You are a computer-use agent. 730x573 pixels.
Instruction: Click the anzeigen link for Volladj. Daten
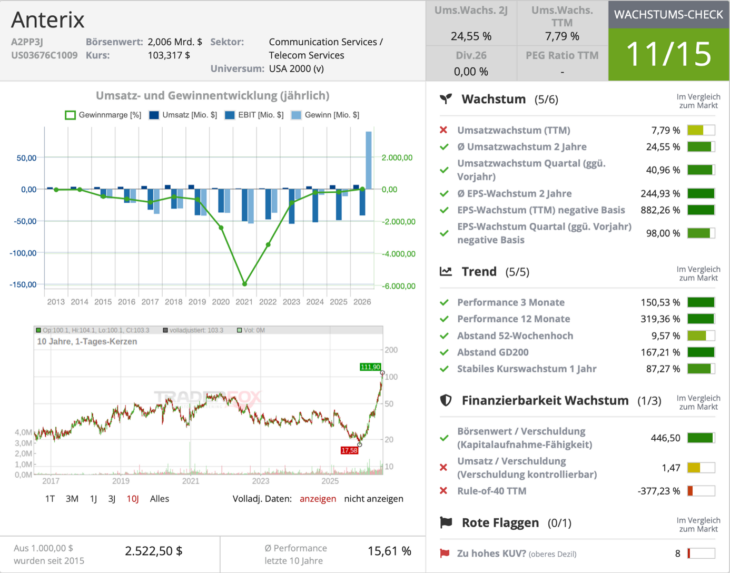pos(318,499)
